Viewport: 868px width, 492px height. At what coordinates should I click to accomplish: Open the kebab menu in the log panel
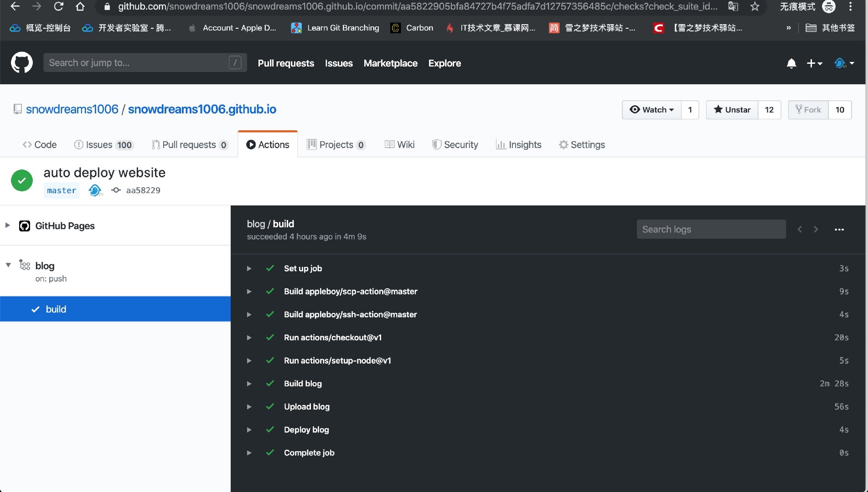pos(839,229)
